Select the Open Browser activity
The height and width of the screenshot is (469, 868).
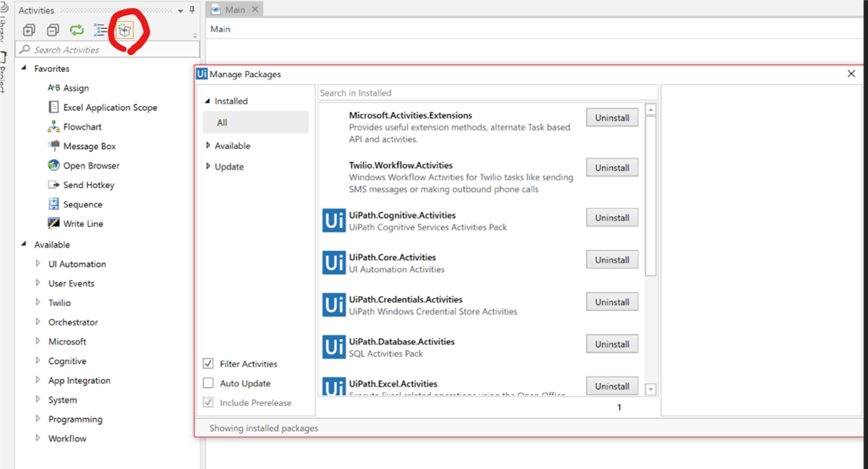92,165
